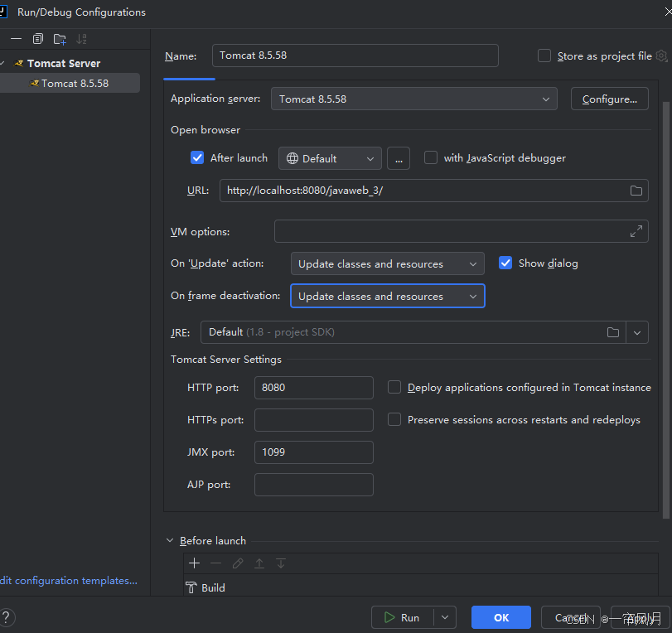Click Run button
Screen dimensions: 672x633
click(403, 617)
